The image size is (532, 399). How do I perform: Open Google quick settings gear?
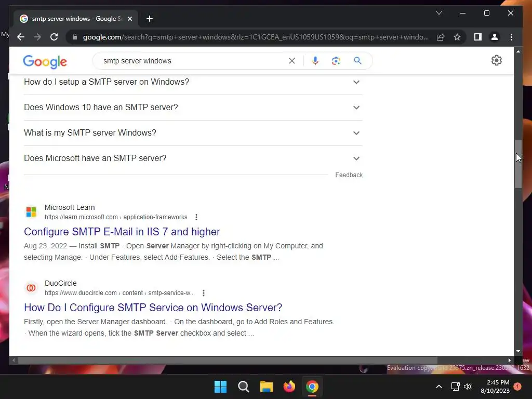click(x=496, y=60)
